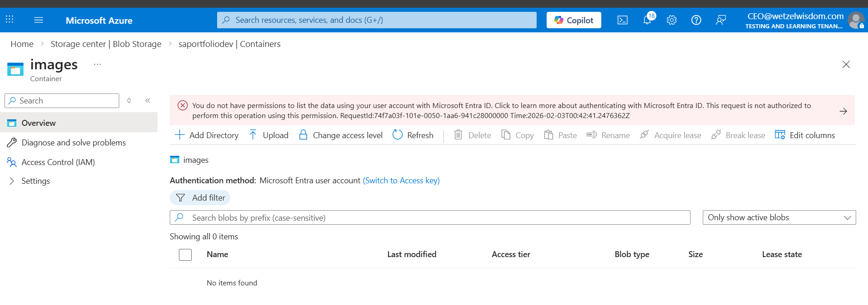The image size is (868, 305).
Task: Click Upload in the toolbar
Action: click(x=269, y=135)
